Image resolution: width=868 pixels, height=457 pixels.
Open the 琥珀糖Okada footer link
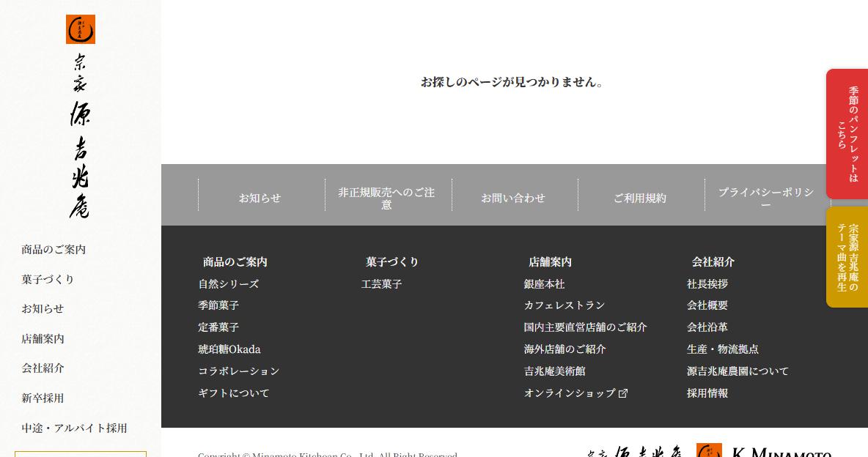(x=229, y=349)
